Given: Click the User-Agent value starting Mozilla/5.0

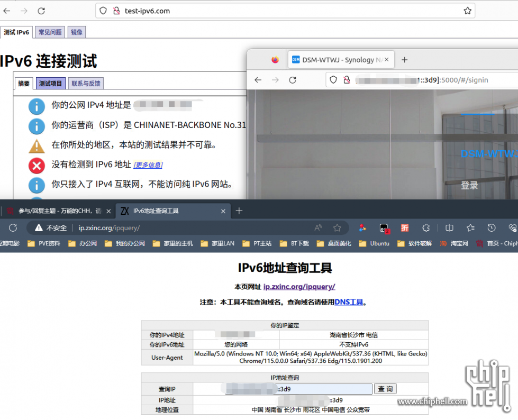Looking at the screenshot, I should tap(311, 357).
